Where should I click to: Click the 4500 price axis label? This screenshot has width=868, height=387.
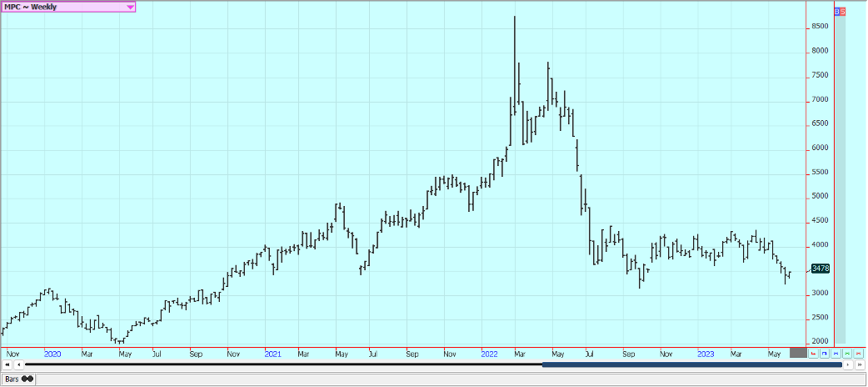click(820, 221)
